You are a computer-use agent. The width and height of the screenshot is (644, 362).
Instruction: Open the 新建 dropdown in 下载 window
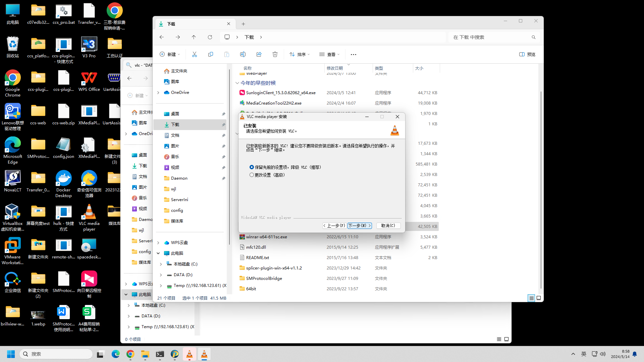[170, 54]
